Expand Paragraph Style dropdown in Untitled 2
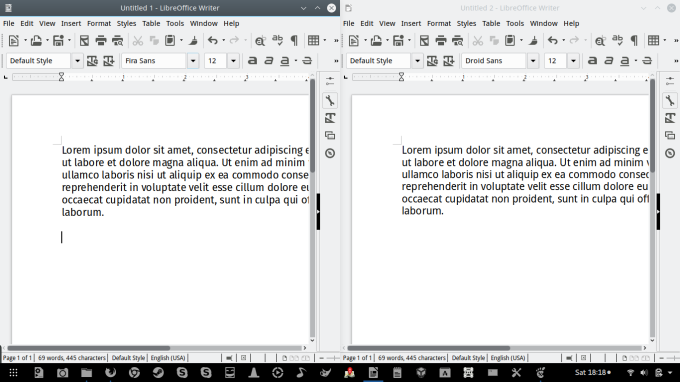This screenshot has width=680, height=382. [417, 61]
